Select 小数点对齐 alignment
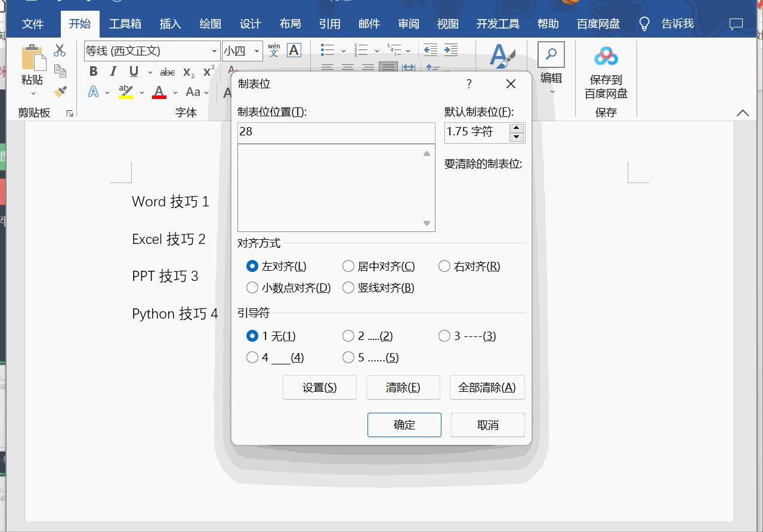This screenshot has width=763, height=532. point(252,287)
